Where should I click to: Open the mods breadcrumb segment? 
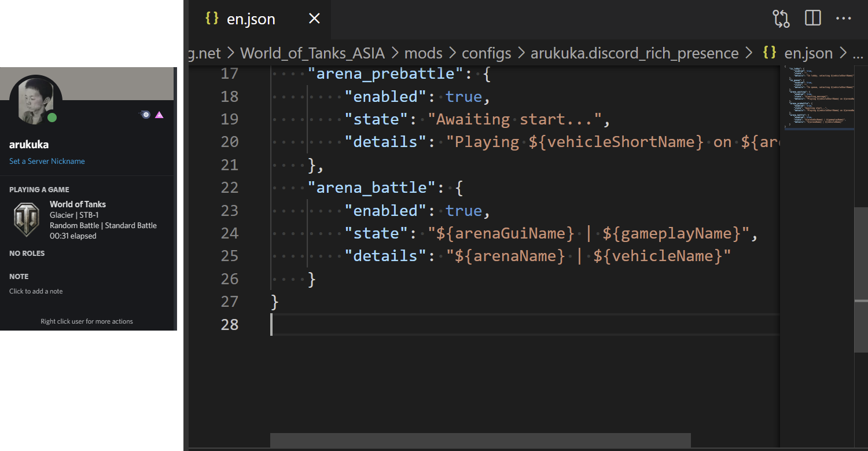pos(423,53)
